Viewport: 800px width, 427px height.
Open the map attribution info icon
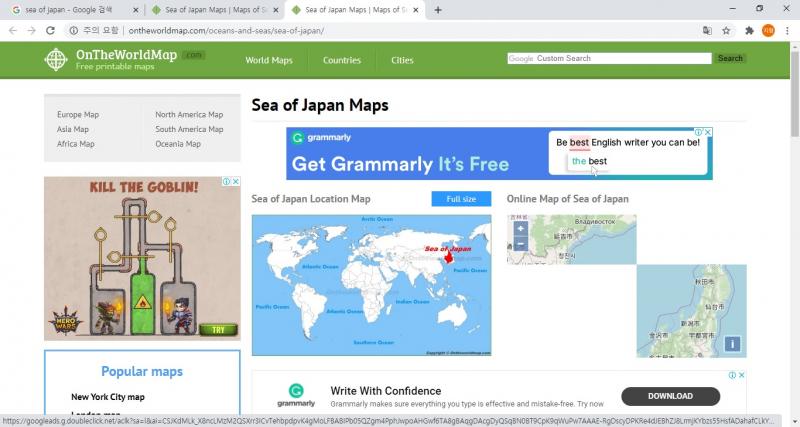pos(732,343)
